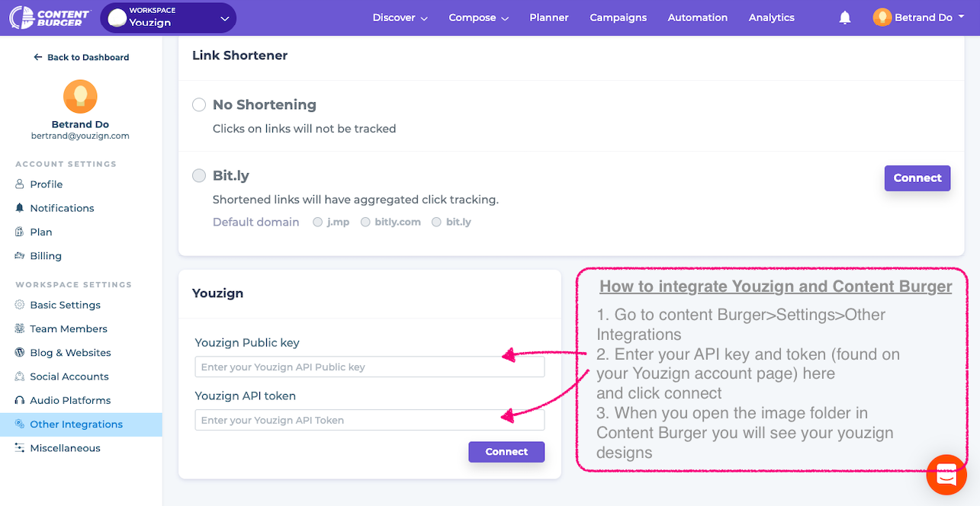The image size is (980, 506).
Task: Click the Youzign Public key field
Action: click(x=369, y=367)
